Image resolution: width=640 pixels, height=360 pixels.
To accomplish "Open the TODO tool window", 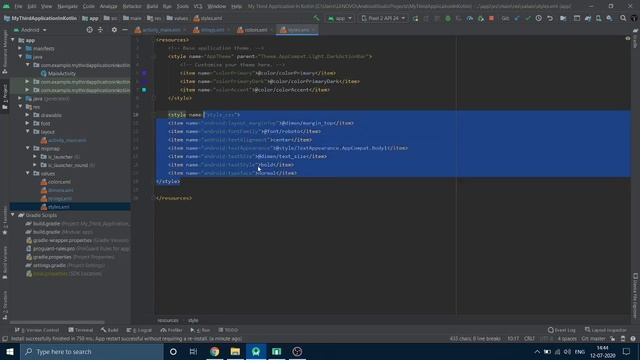I will click(x=228, y=330).
